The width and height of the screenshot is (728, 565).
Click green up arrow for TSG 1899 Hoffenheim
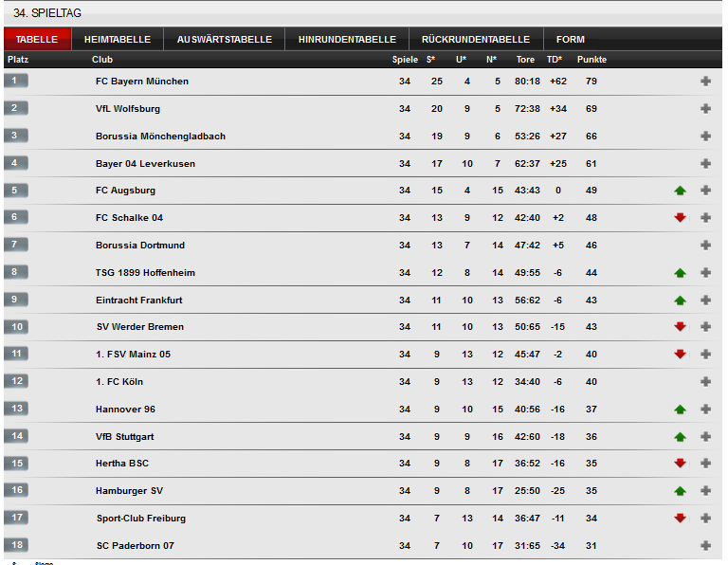click(680, 273)
